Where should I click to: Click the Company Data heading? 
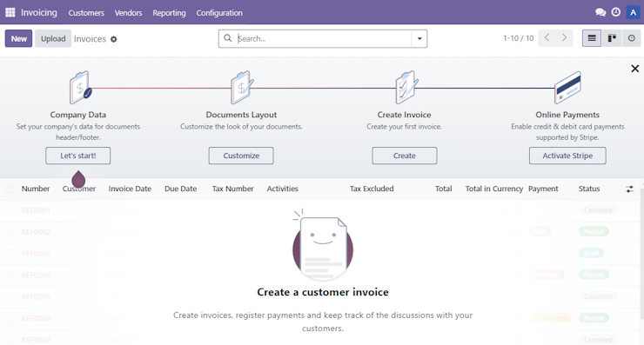click(78, 115)
